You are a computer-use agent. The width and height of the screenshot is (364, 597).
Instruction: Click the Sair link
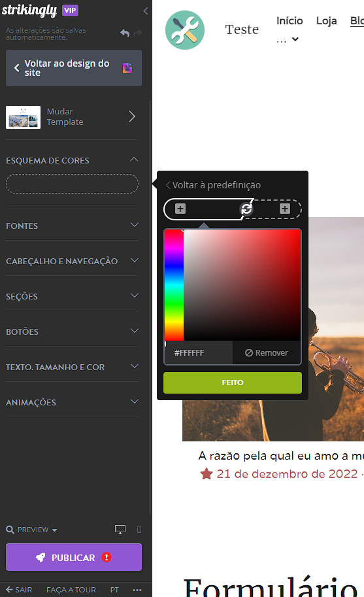(x=19, y=590)
